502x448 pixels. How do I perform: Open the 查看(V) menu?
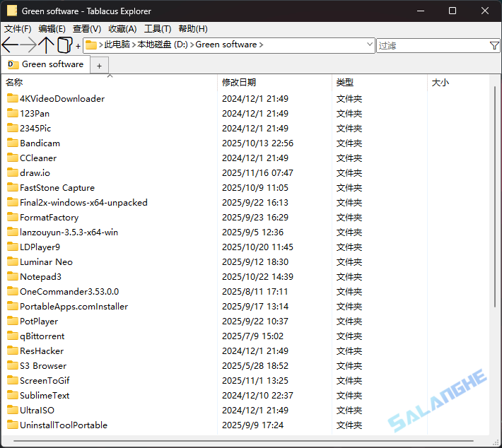tap(87, 29)
